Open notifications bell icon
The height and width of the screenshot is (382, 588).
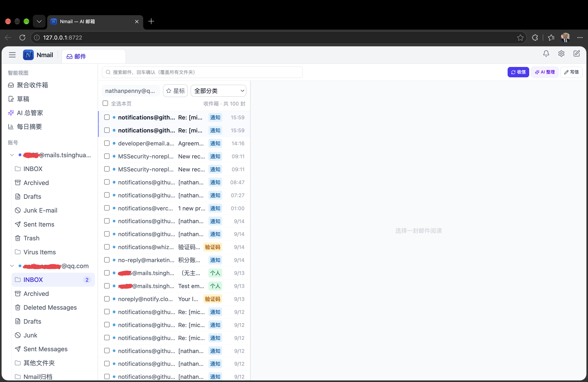click(x=546, y=54)
